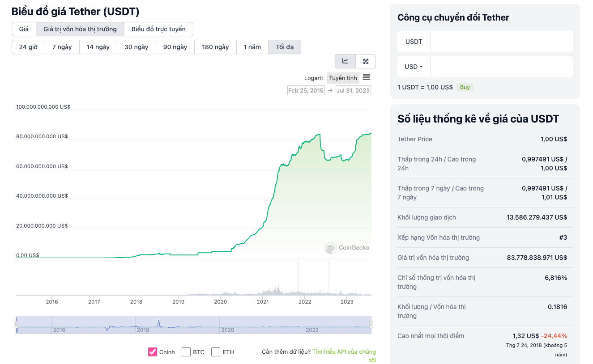Choose the 14 ngày time range
This screenshot has height=364, width=593.
pyautogui.click(x=98, y=47)
